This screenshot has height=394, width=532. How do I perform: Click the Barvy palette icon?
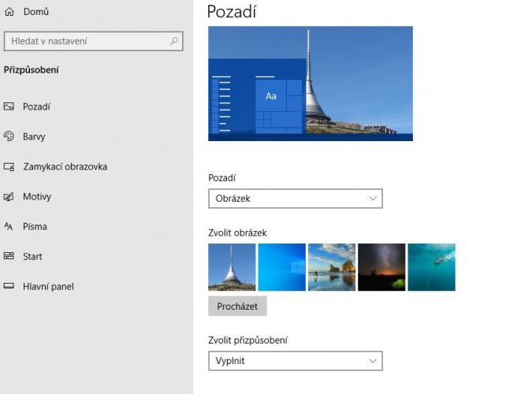point(9,136)
